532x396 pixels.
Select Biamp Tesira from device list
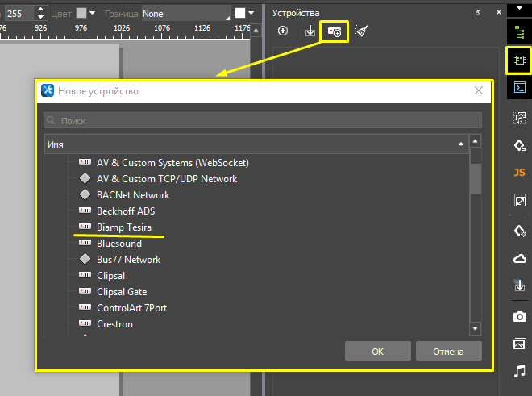123,227
